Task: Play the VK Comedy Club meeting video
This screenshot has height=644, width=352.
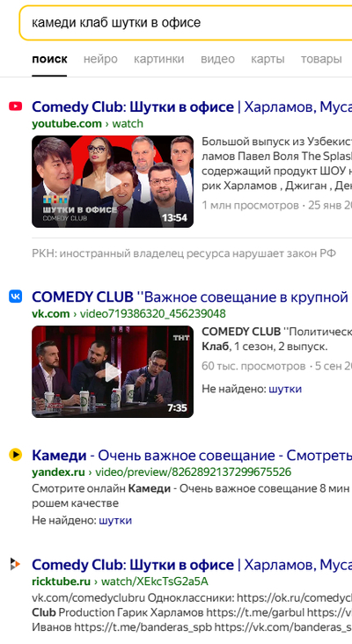Action: tap(113, 371)
